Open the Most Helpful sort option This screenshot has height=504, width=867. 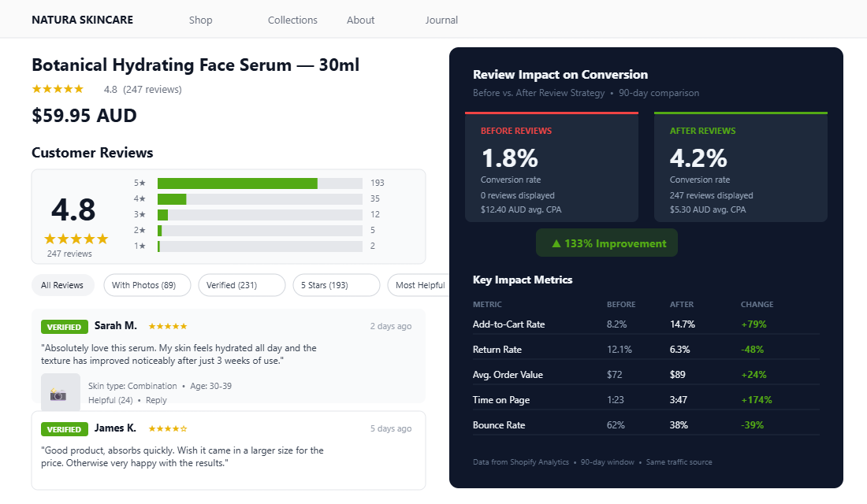pos(420,285)
